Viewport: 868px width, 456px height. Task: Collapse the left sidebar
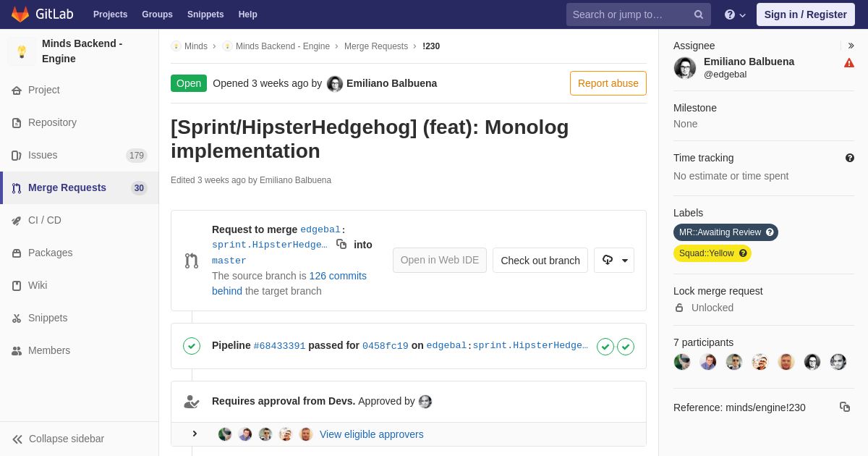80,439
